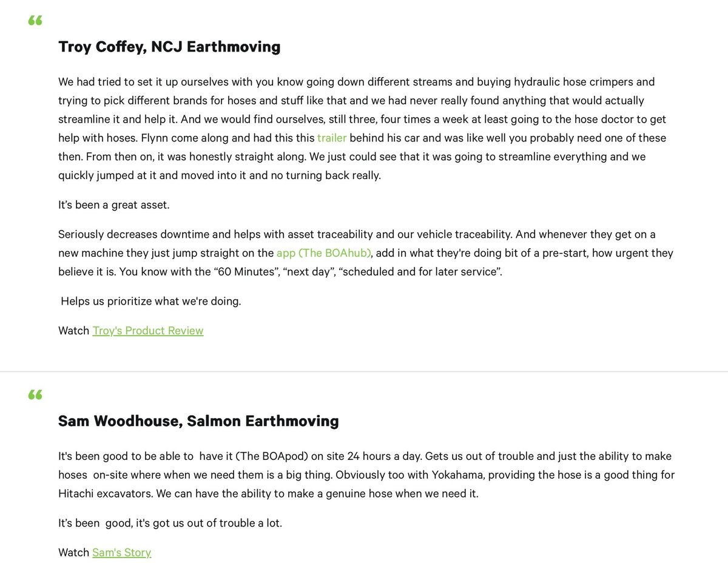The width and height of the screenshot is (728, 580).
Task: Open the Sam's Story link
Action: click(121, 553)
